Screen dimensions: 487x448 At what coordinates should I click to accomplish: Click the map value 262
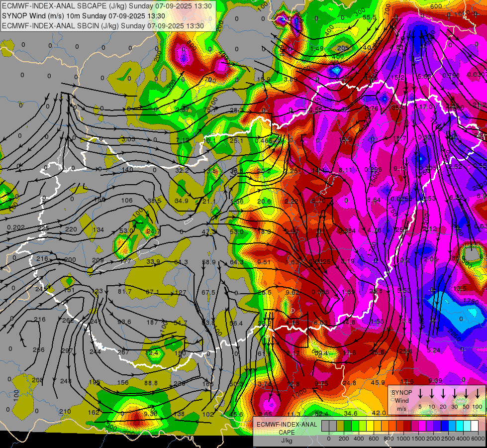(68, 321)
